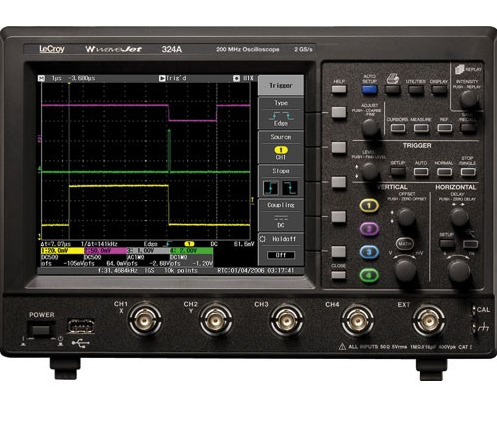Open the Type Edge menu item

coord(281,113)
